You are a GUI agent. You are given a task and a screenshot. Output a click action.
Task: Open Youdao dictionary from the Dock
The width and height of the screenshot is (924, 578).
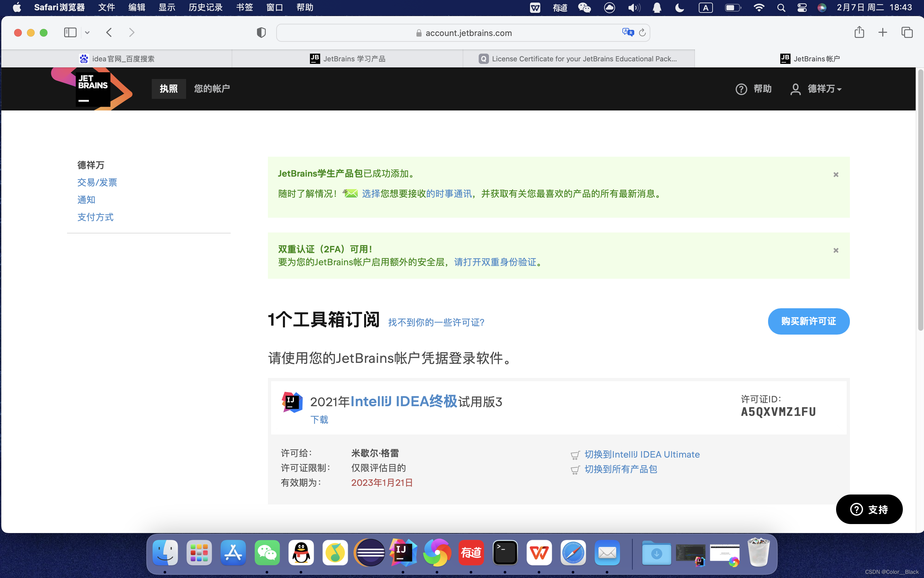(471, 552)
